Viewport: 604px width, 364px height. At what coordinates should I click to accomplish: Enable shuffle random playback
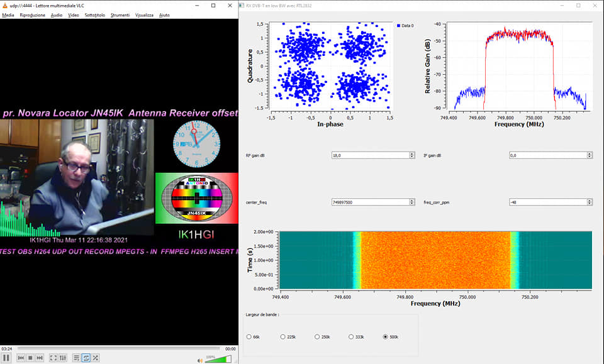coord(95,358)
